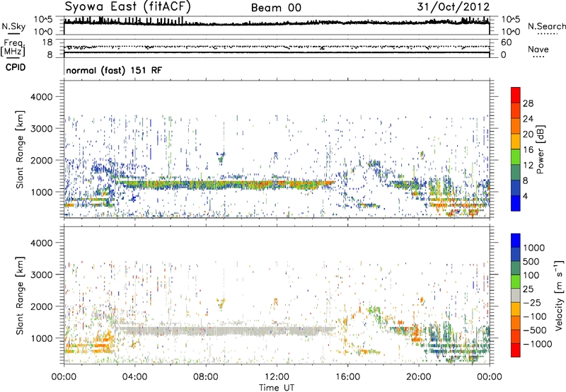Click the 'Syowa East (fitACF)' title
Screen dimensions: 566x392
pyautogui.click(x=128, y=6)
